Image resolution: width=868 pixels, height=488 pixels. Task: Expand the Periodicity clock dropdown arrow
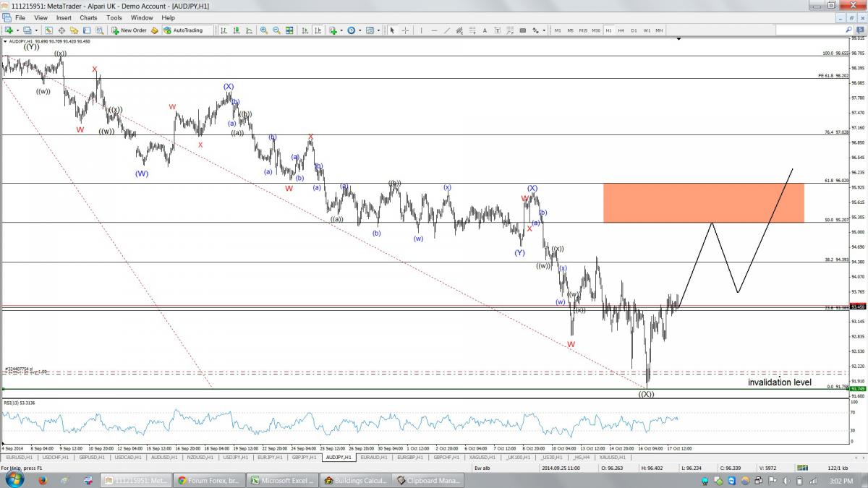(x=359, y=30)
